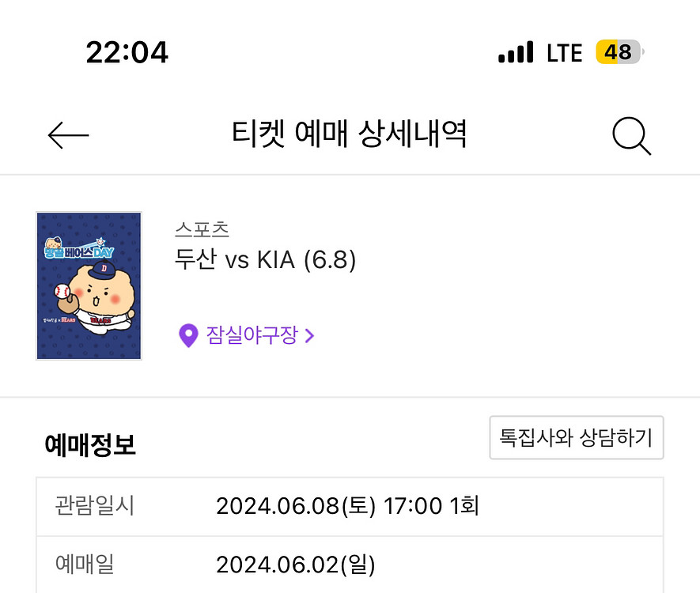Viewport: 700px width, 593px height.
Task: Tap the 22:04 status bar clock
Action: coord(127,53)
